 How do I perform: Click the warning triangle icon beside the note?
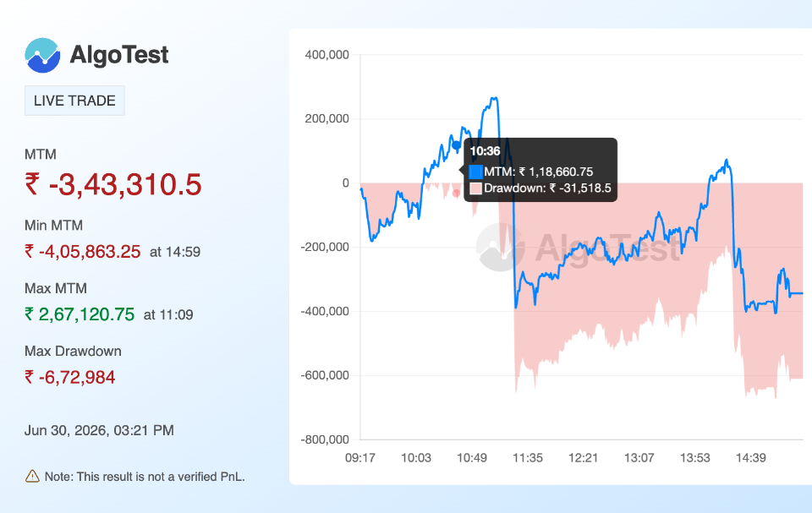(x=32, y=477)
